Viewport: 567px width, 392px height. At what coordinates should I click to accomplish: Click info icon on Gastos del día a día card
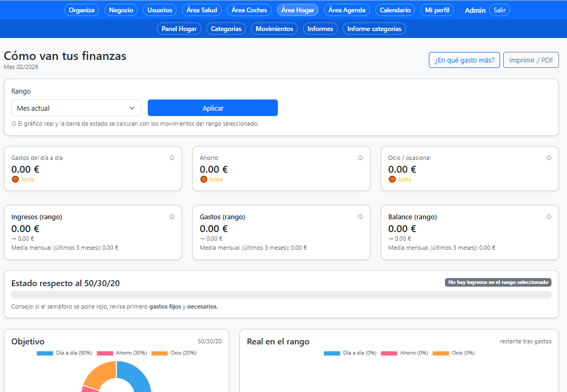coord(172,158)
